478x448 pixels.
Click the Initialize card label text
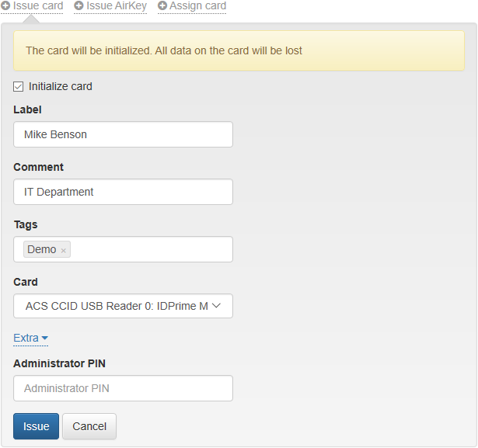(61, 87)
